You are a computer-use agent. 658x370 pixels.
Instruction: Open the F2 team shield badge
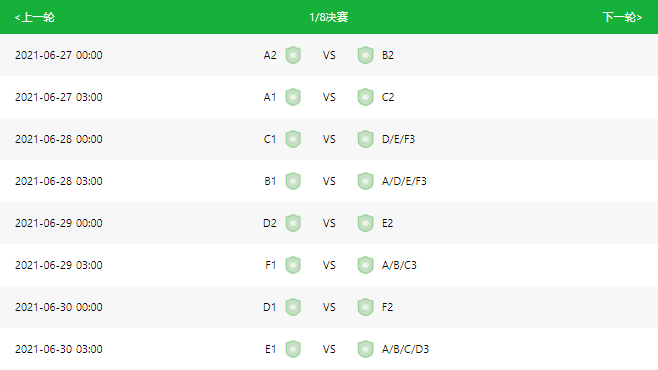click(x=366, y=307)
